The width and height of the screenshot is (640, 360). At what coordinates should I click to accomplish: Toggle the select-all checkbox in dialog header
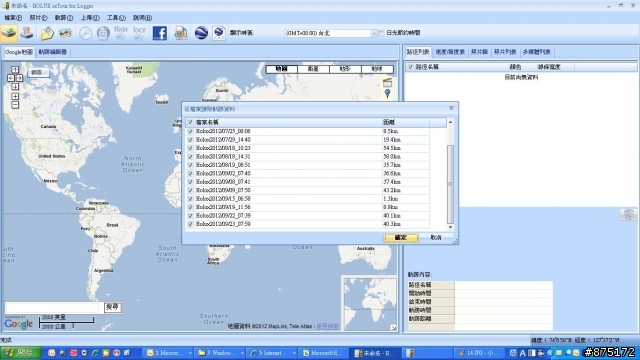click(190, 122)
